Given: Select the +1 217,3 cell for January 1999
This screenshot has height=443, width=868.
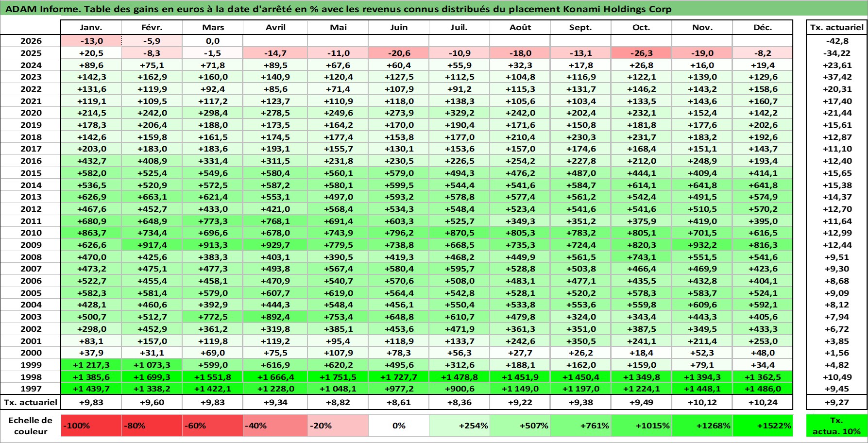Looking at the screenshot, I should tap(91, 365).
